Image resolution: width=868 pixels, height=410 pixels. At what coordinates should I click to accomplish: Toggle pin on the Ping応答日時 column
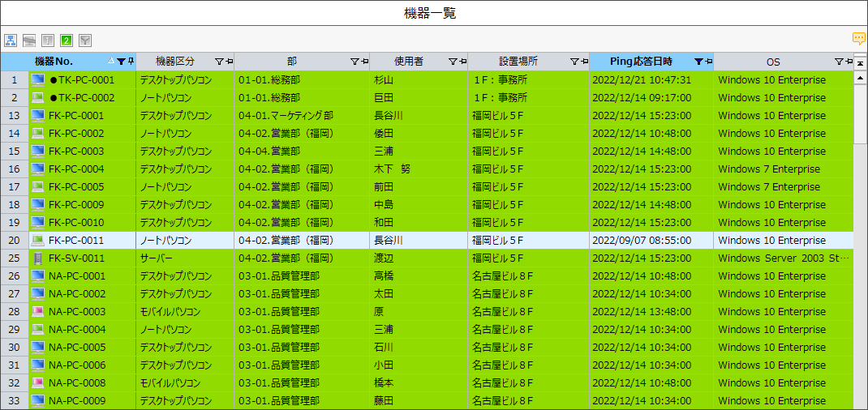(709, 62)
